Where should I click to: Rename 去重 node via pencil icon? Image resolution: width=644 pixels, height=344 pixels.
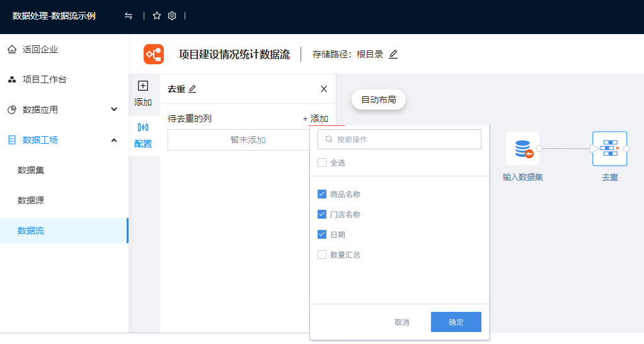pyautogui.click(x=192, y=89)
